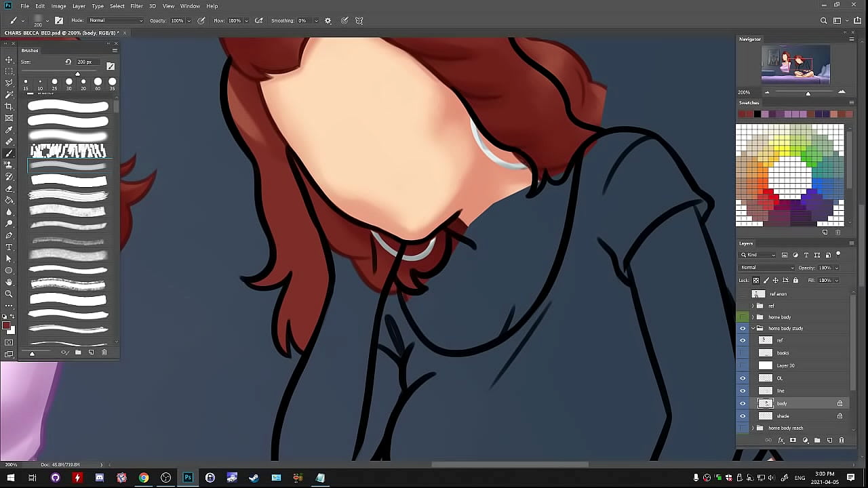868x488 pixels.
Task: Create a new layer in Layers panel
Action: pos(829,441)
